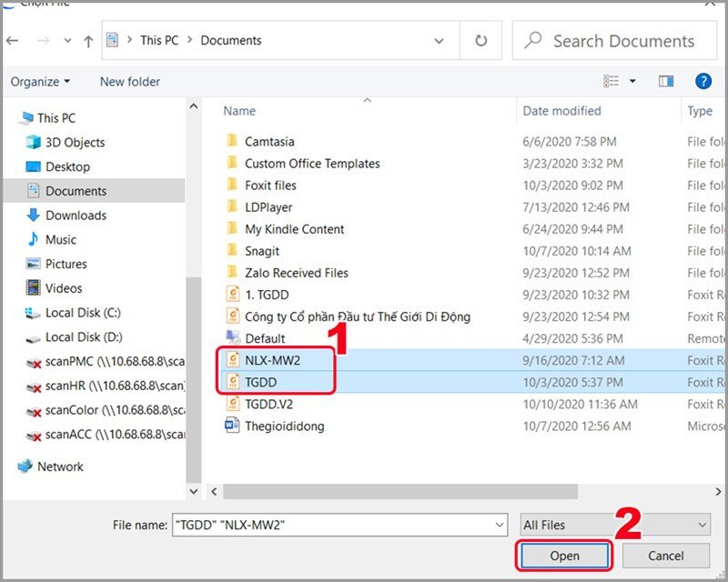Click the Cancel button
This screenshot has height=582, width=728.
click(x=665, y=556)
